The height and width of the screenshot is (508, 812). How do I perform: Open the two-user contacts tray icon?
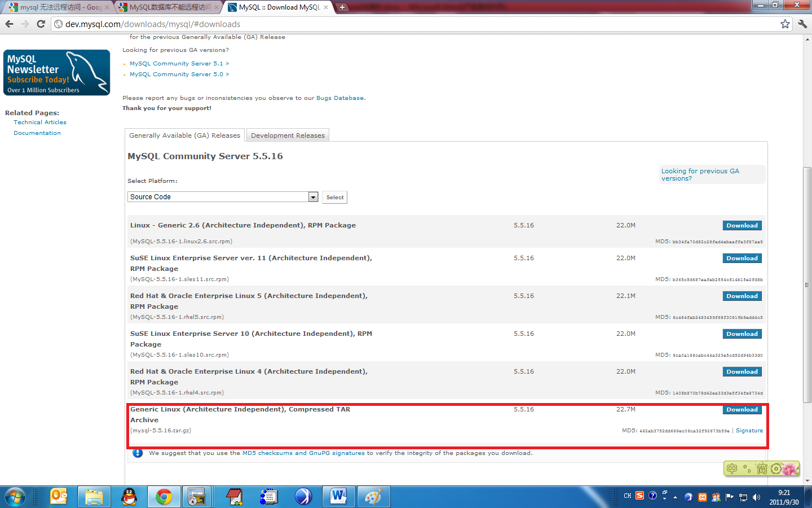tap(716, 497)
